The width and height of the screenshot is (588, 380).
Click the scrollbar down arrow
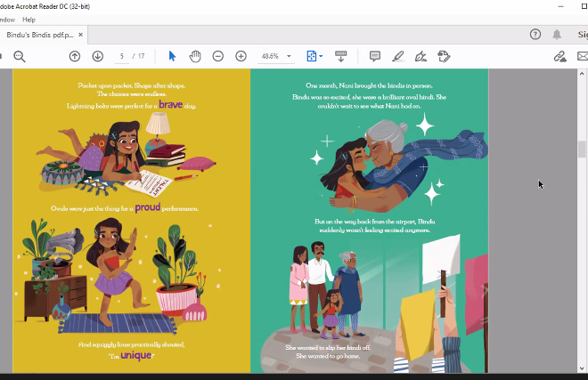pyautogui.click(x=582, y=368)
